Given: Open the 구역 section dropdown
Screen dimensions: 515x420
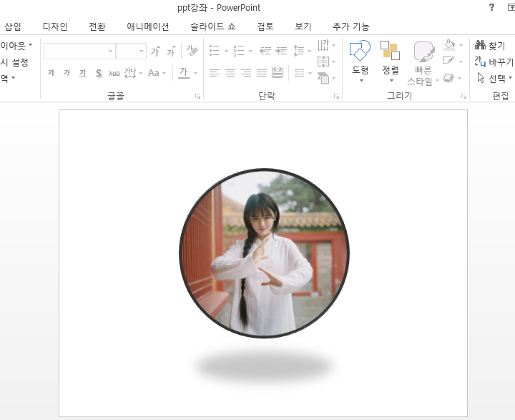Looking at the screenshot, I should tap(8, 78).
